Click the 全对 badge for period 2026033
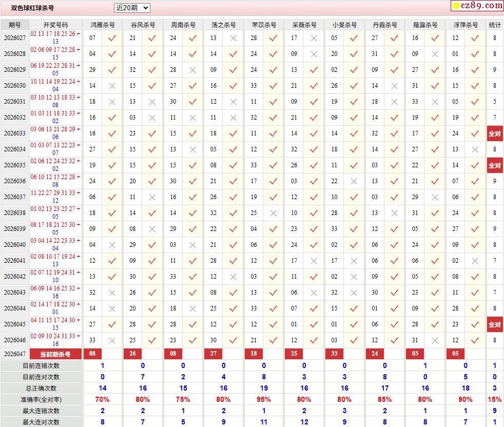504x427 pixels. click(x=494, y=133)
